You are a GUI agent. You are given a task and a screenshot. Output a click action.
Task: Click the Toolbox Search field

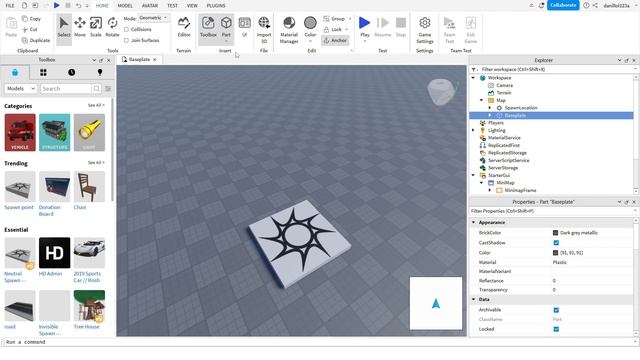(66, 89)
